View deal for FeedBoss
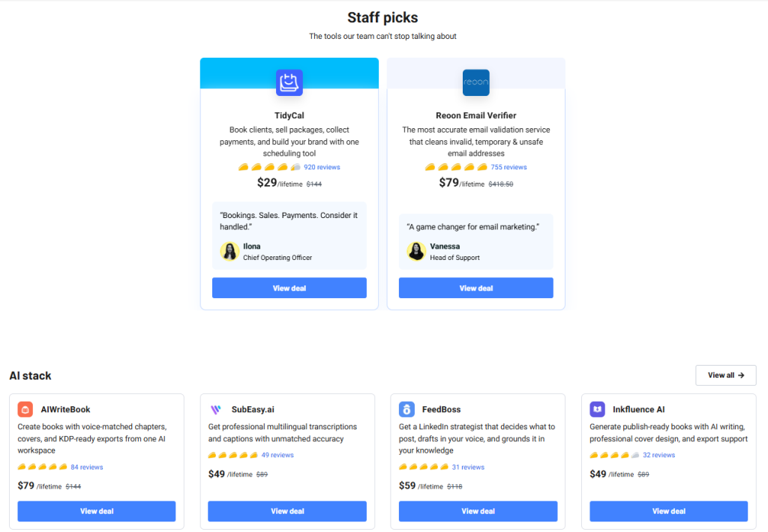Screen dimensions: 768x532 pyautogui.click(x=478, y=511)
